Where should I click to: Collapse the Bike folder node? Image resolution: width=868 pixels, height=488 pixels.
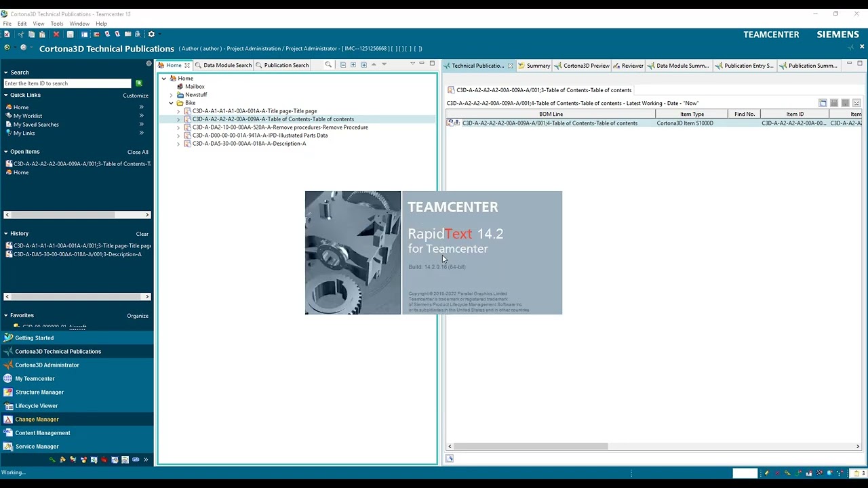[x=172, y=103]
